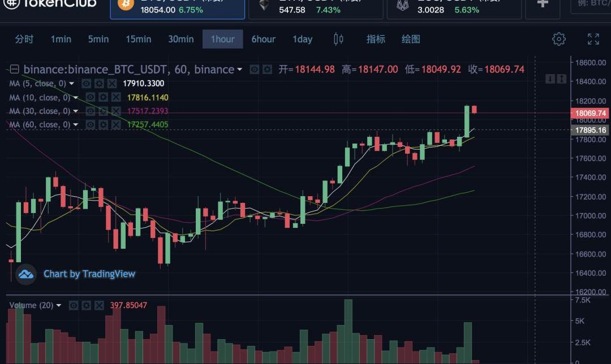Remove the Volume (20) indicator
Image resolution: width=611 pixels, height=364 pixels.
coord(99,305)
